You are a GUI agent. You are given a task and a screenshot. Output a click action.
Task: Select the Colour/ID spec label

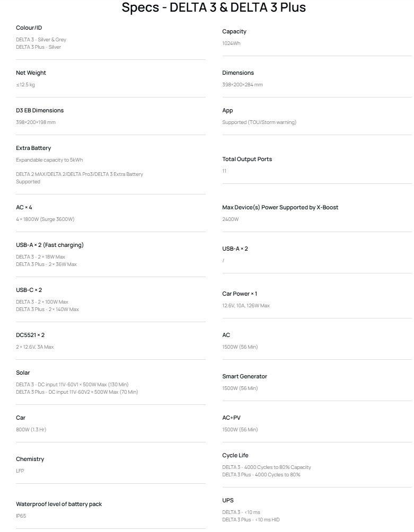click(29, 28)
